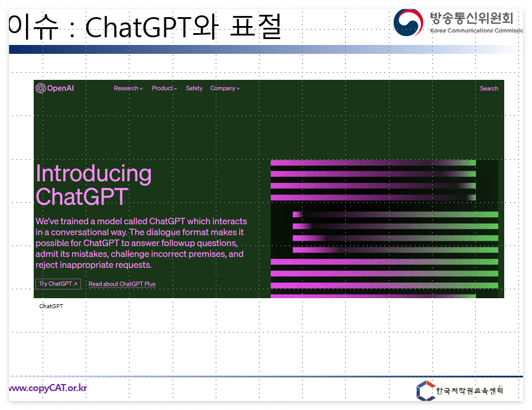Image resolution: width=532 pixels, height=410 pixels.
Task: Select the 방송통신위원회 text
Action: [472, 18]
